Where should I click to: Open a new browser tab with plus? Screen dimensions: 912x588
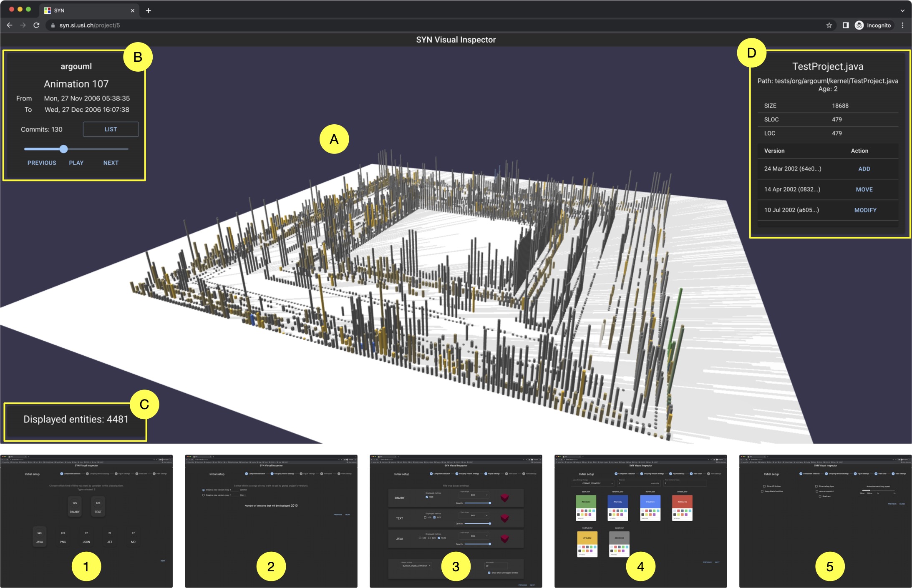tap(148, 10)
